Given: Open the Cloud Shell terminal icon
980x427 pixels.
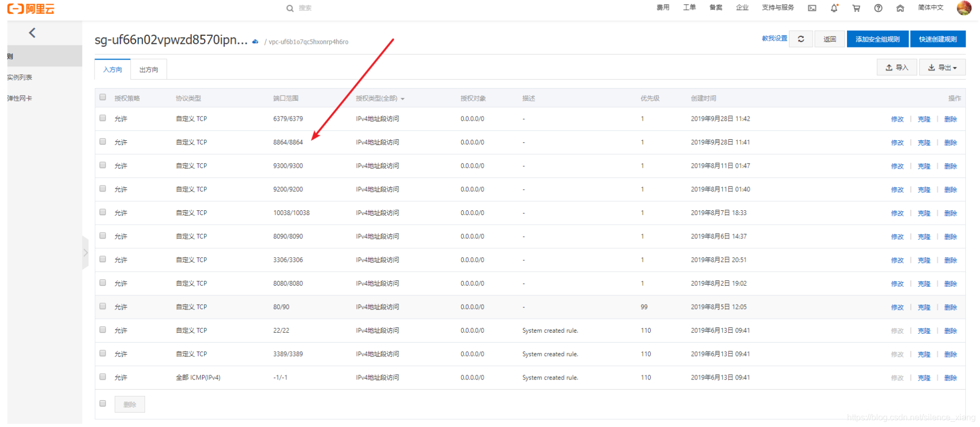Looking at the screenshot, I should click(812, 8).
